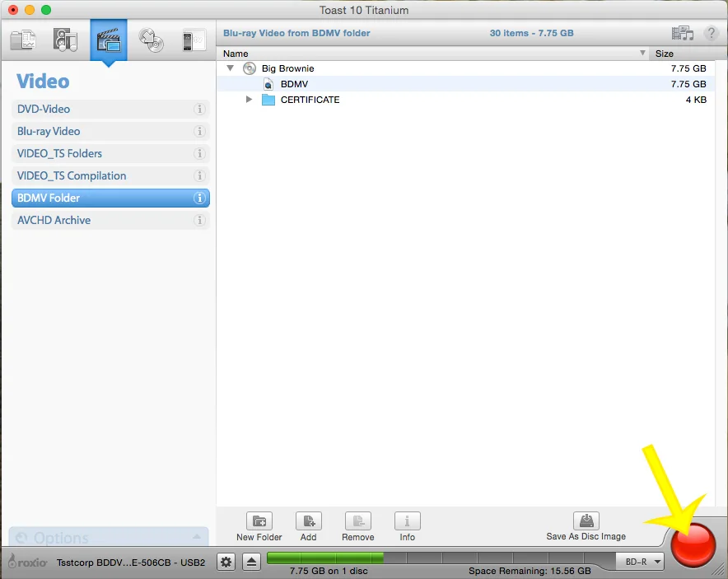Select the Video category clapperboard icon
The image size is (728, 579).
[x=109, y=40]
